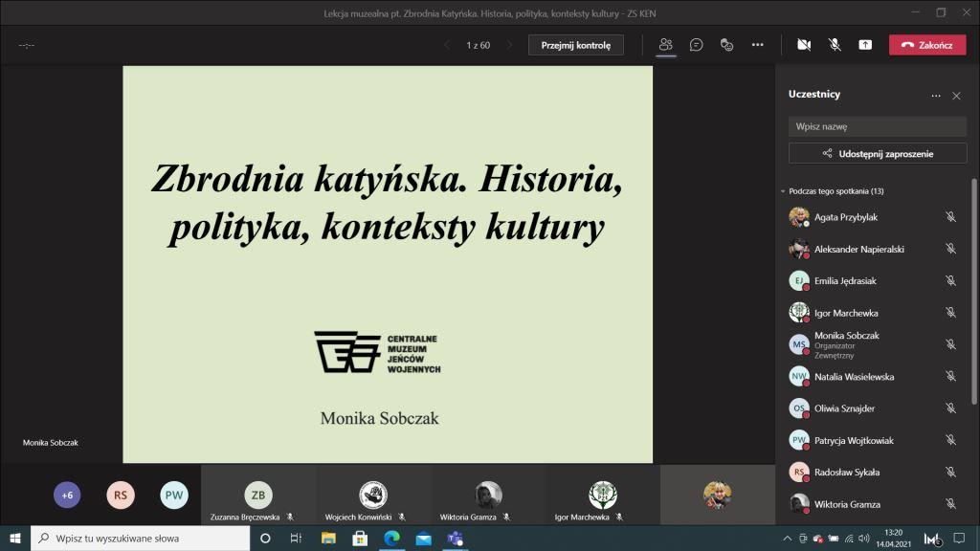The height and width of the screenshot is (551, 980).
Task: Click mute icon next to Agata Przybylak
Action: point(950,217)
